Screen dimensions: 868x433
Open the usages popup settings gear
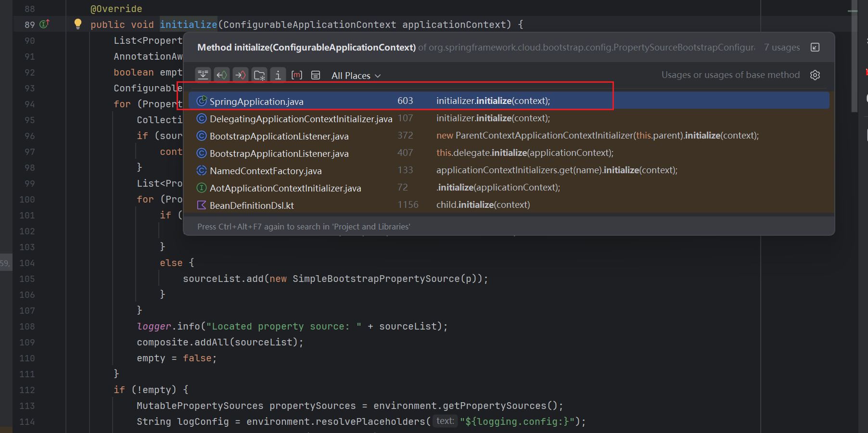point(815,75)
